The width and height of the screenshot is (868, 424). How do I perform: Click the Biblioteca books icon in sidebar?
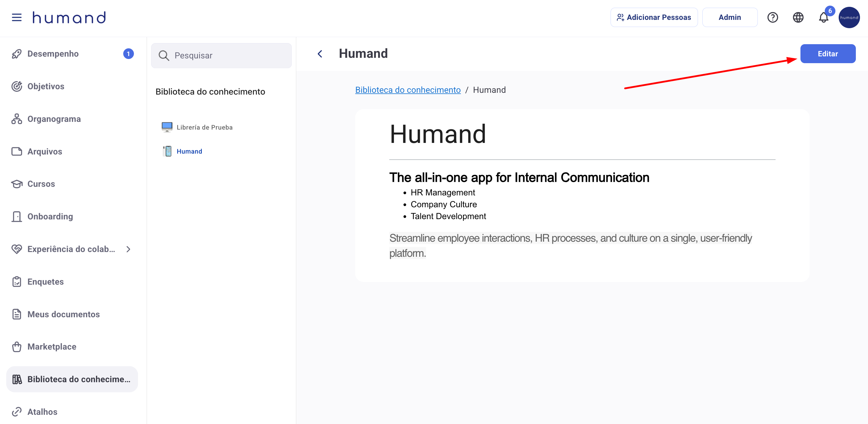17,379
